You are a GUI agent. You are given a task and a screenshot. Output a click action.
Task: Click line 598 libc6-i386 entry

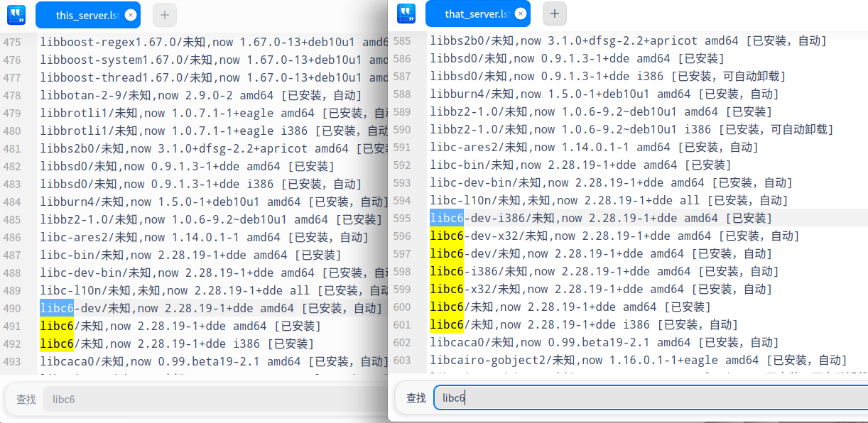[604, 271]
